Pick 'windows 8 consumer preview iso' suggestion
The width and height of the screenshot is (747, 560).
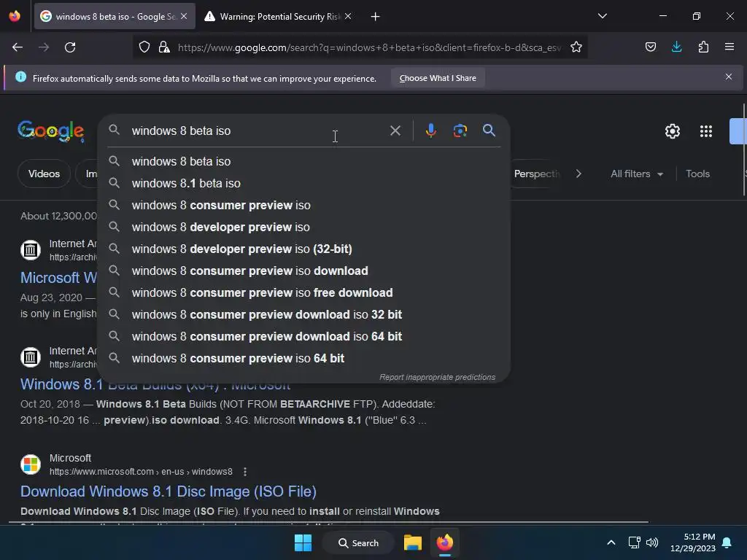(x=304, y=205)
